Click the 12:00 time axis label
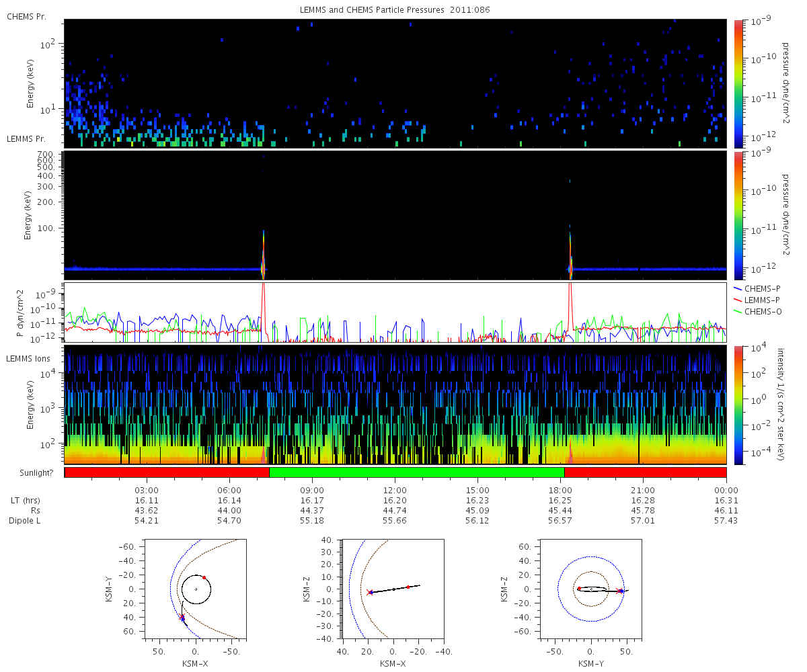 [x=395, y=491]
